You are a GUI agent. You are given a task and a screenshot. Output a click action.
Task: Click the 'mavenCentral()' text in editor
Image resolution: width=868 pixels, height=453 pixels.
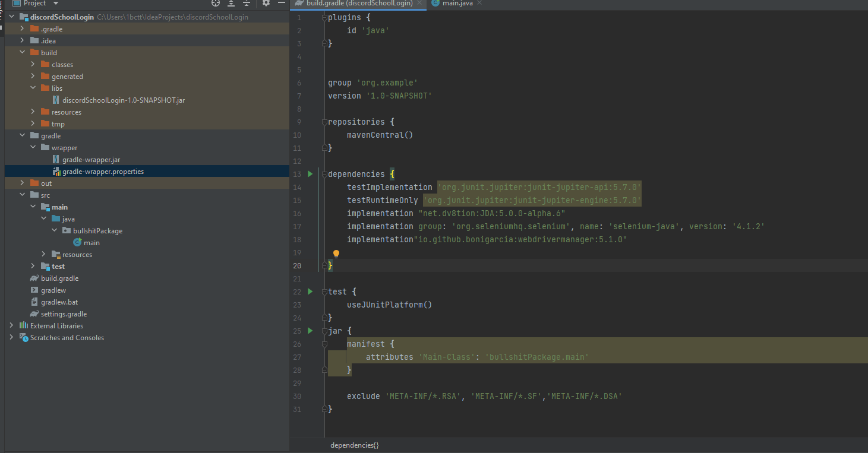[380, 135]
